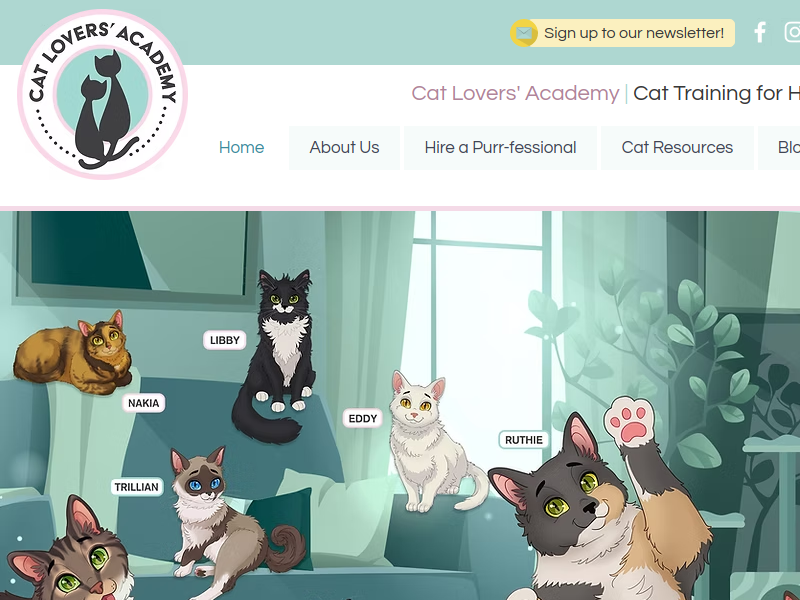Open the About Us menu item
800x600 pixels.
344,147
